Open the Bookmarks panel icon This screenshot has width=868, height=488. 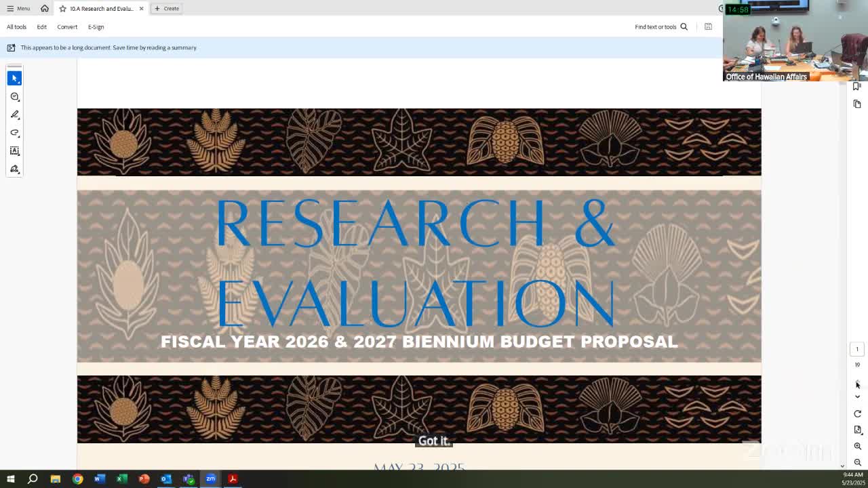(857, 86)
